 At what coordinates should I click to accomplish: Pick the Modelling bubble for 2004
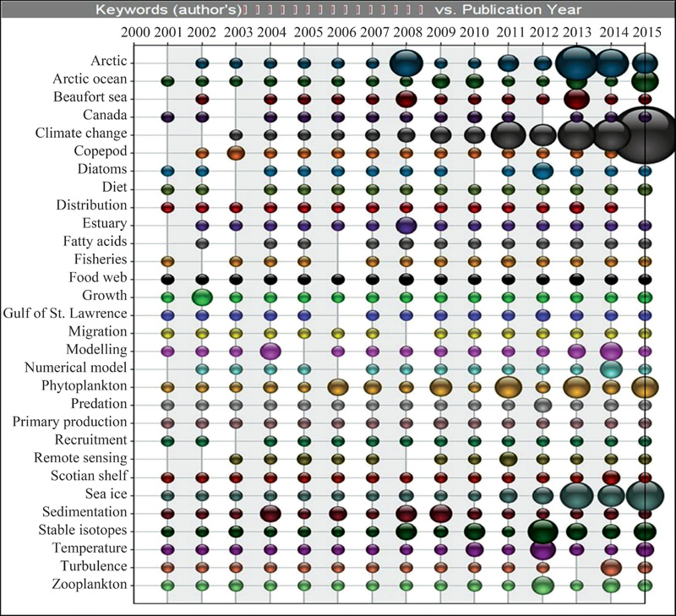270,352
